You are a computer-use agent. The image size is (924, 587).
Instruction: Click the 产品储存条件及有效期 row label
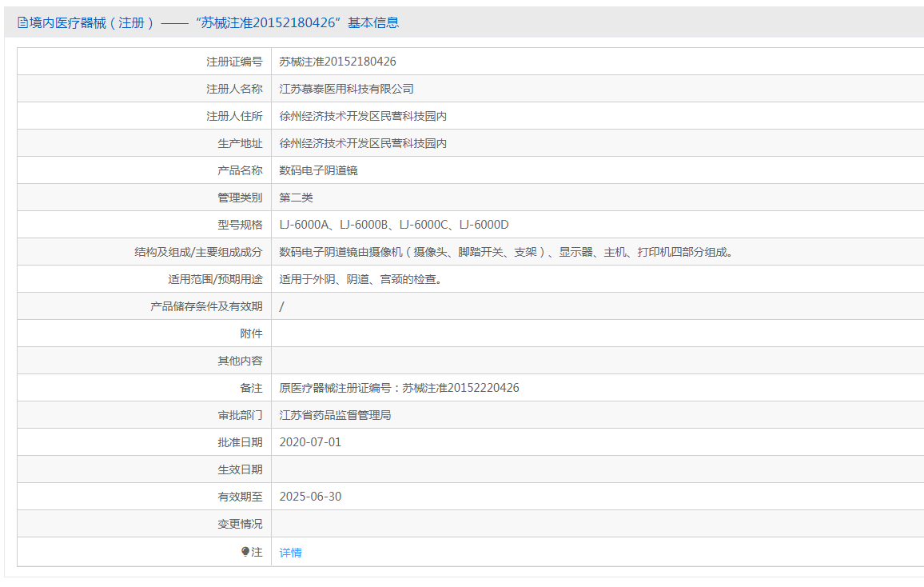pos(206,306)
